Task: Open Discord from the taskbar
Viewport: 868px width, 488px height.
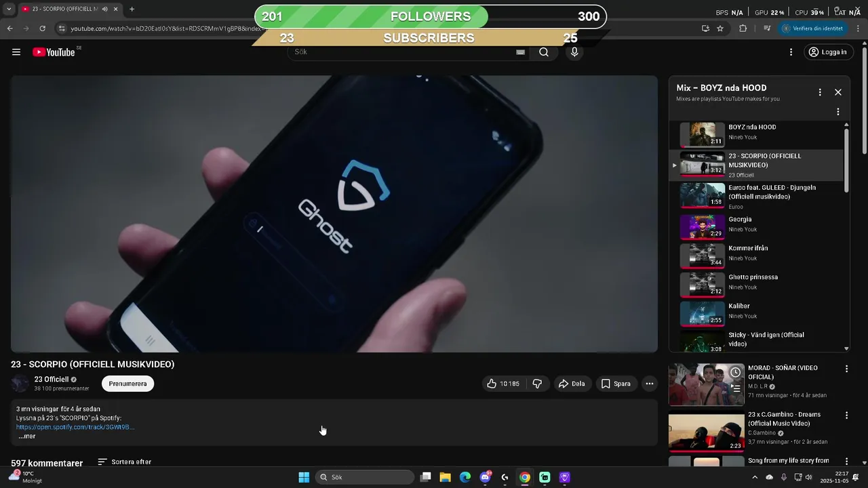Action: tap(485, 477)
